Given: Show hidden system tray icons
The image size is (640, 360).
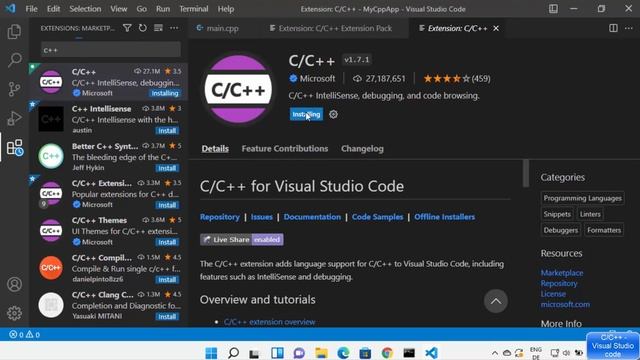Looking at the screenshot, I should point(495,353).
